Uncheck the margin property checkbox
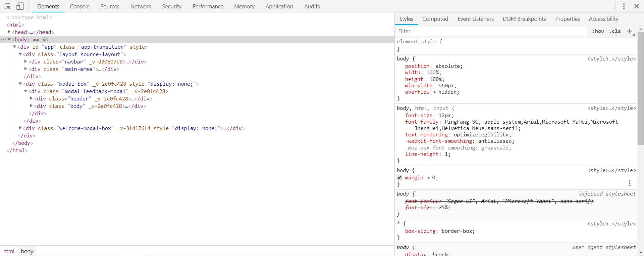 point(399,178)
